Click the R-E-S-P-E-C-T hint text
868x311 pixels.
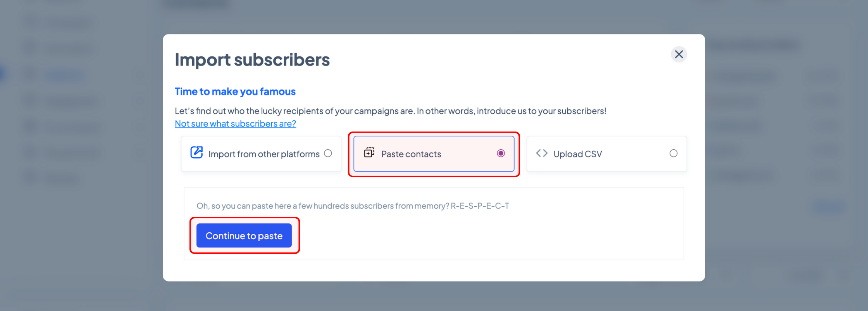point(353,206)
